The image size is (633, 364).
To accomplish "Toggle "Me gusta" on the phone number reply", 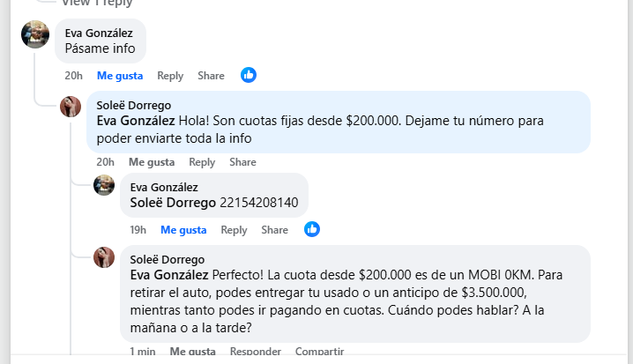I will 183,230.
